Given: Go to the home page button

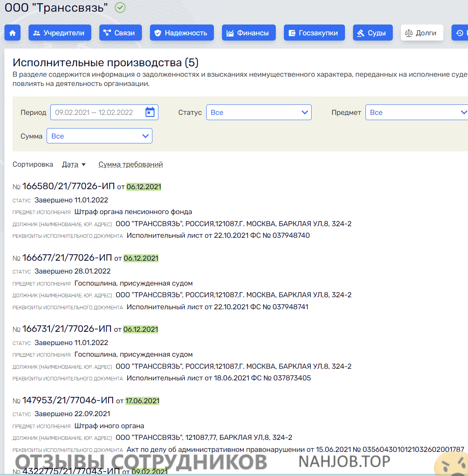Looking at the screenshot, I should (12, 33).
